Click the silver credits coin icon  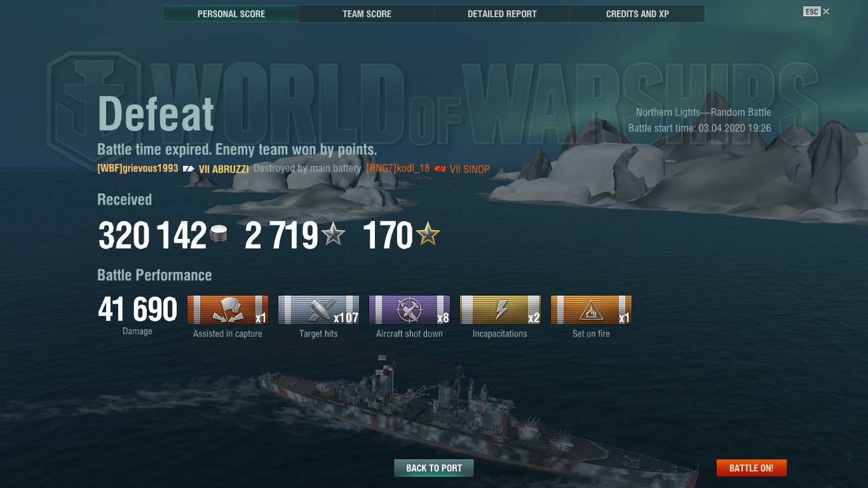pos(219,235)
